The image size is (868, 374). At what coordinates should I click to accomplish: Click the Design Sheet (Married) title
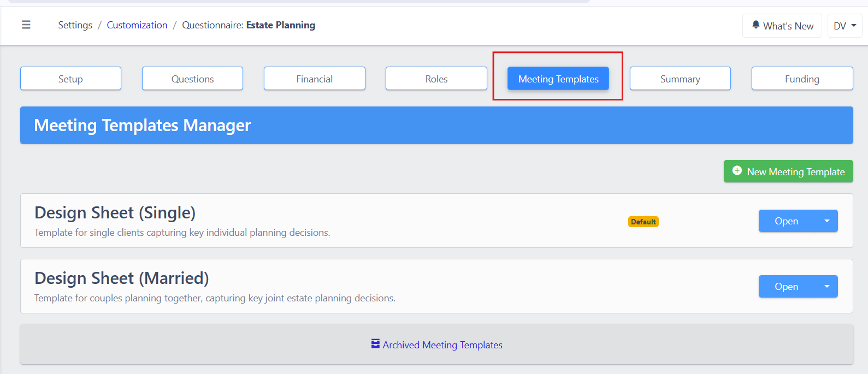pos(121,278)
